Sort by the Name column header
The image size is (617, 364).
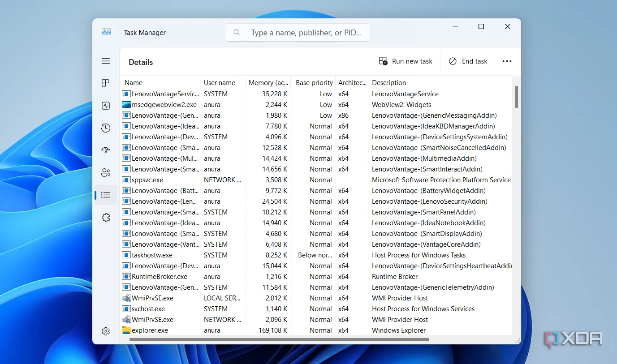point(134,83)
